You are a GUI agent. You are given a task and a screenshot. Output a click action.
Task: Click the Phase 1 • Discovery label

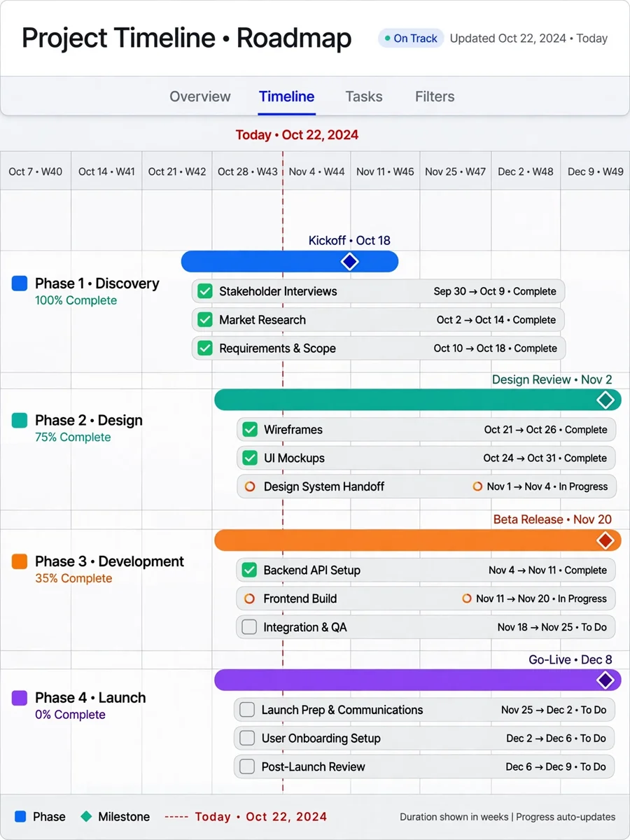[x=97, y=283]
